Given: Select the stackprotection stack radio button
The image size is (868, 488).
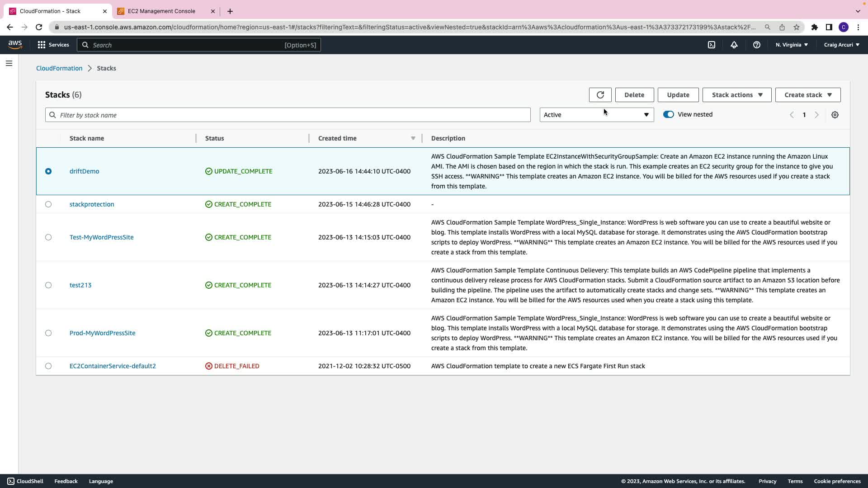Looking at the screenshot, I should click(x=48, y=204).
